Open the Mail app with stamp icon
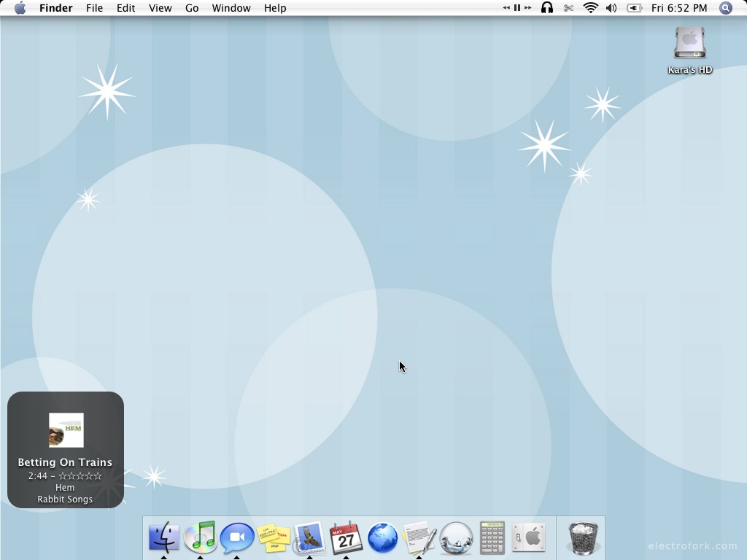The image size is (747, 560). 309,538
